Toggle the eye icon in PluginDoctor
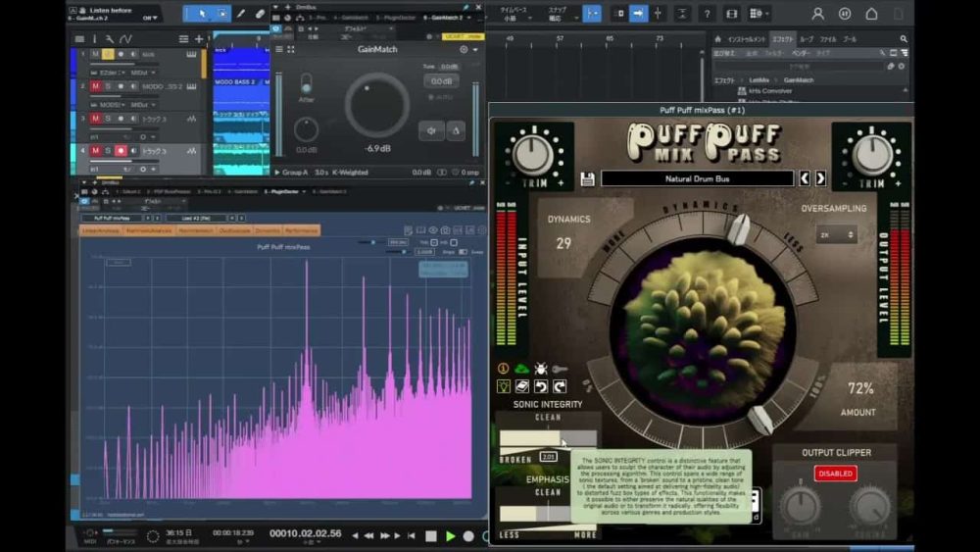 tap(432, 230)
